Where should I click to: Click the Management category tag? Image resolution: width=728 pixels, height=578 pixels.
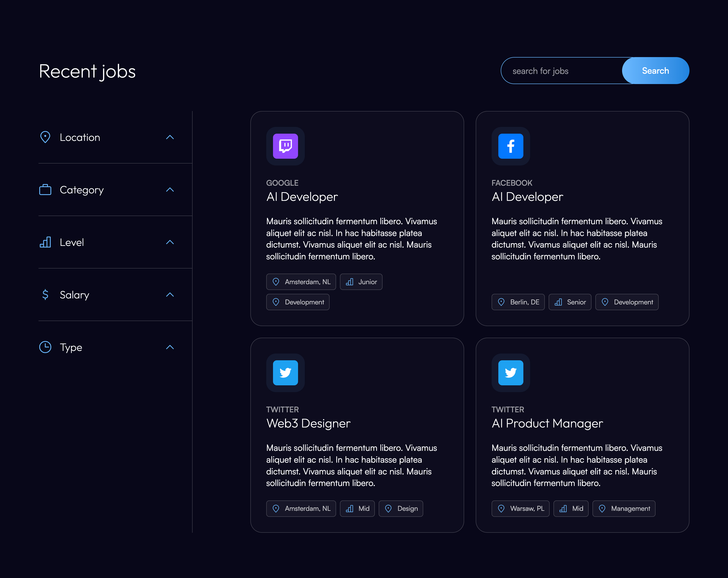coord(624,508)
